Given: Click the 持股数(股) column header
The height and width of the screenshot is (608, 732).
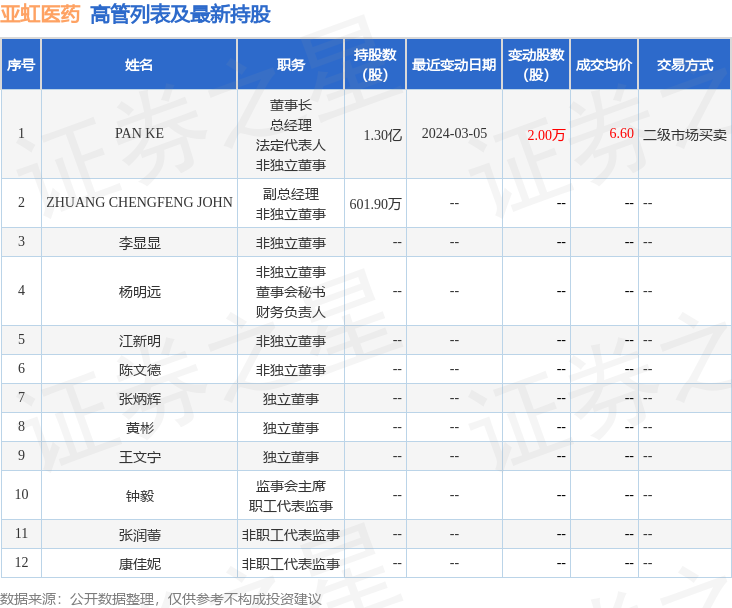Looking at the screenshot, I should 375,64.
